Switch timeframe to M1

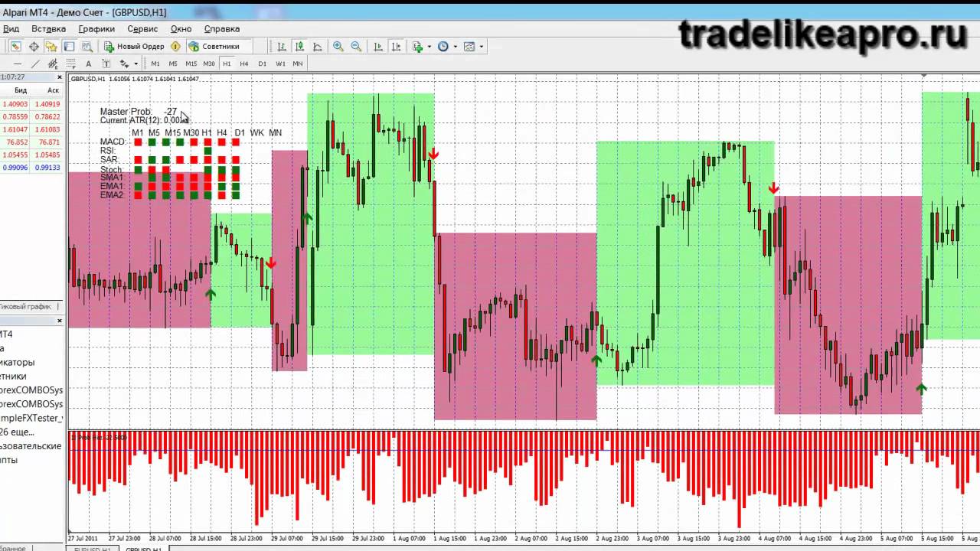coord(155,64)
